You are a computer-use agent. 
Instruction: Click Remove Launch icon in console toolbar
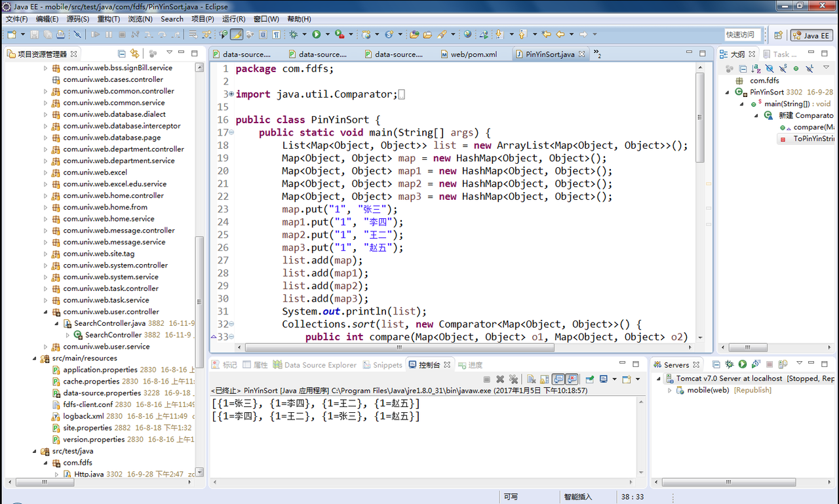(500, 379)
